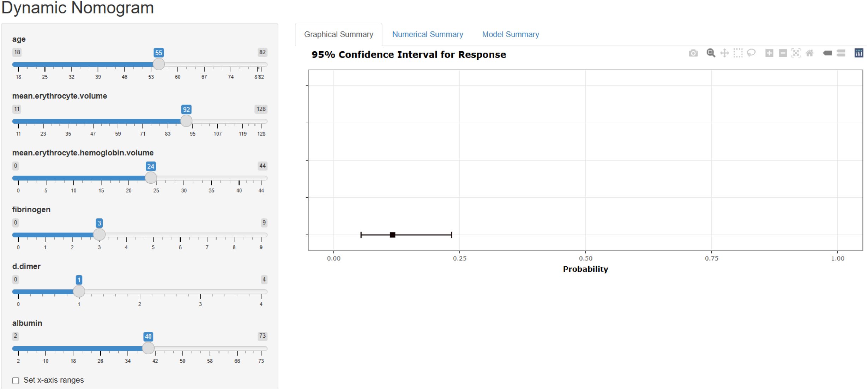This screenshot has height=390, width=868.
Task: Autoscale the plot axes
Action: click(796, 53)
